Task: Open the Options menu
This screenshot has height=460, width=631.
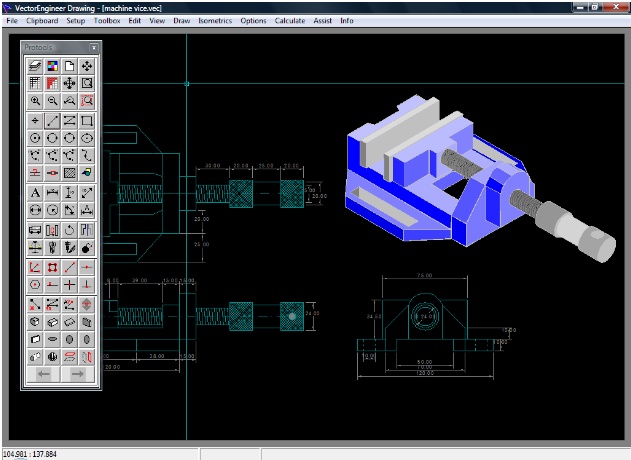Action: pyautogui.click(x=254, y=21)
